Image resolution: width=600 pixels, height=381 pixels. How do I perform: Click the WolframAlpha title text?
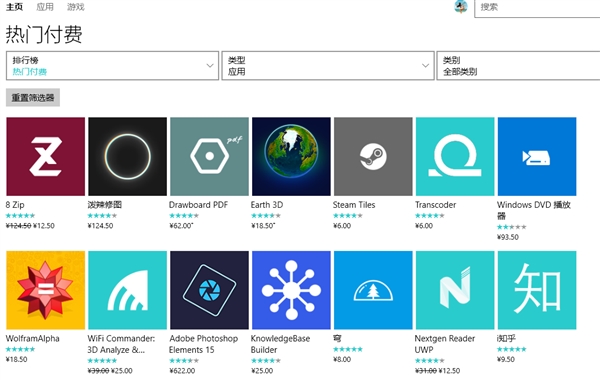[x=33, y=339]
